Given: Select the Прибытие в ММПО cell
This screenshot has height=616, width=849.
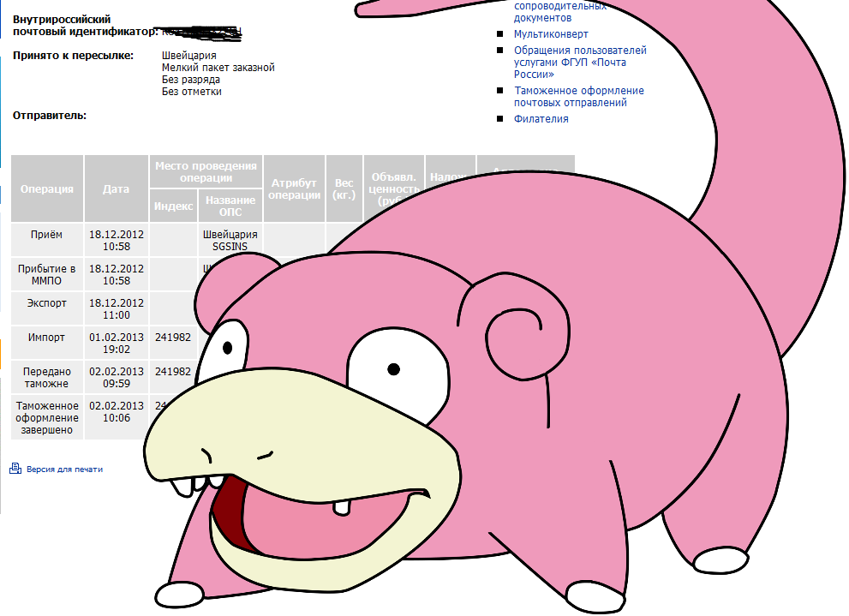Looking at the screenshot, I should click(x=47, y=274).
